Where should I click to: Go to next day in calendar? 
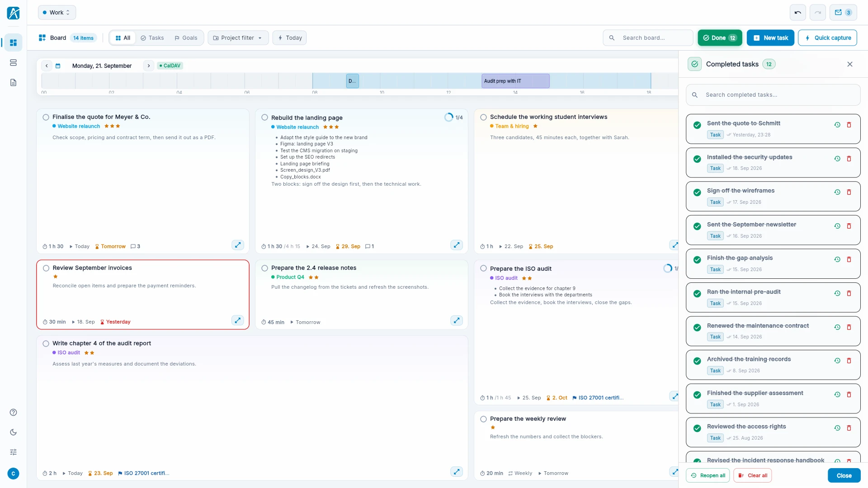(149, 66)
